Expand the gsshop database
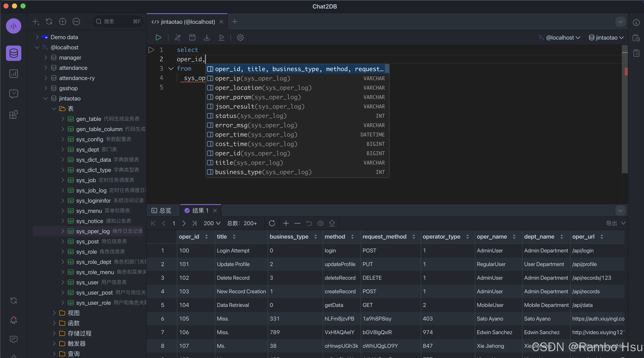 pos(46,88)
